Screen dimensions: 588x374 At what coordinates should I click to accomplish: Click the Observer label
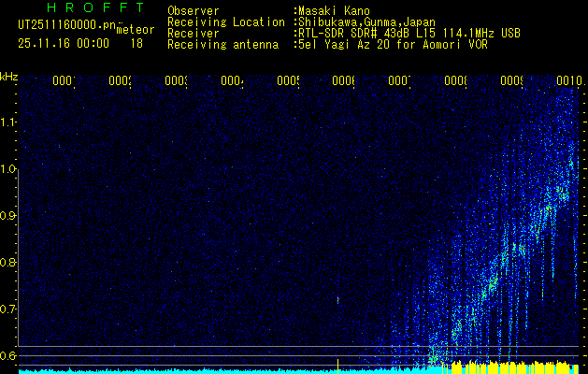pyautogui.click(x=194, y=11)
